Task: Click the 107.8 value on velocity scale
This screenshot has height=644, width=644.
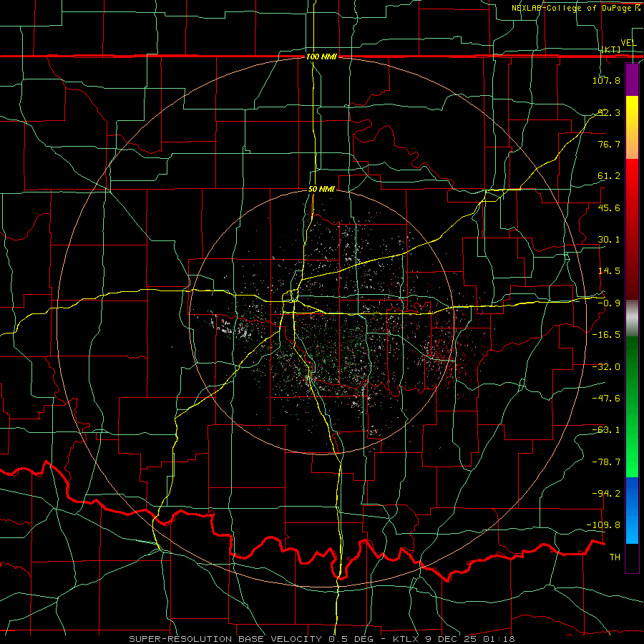Action: point(606,80)
